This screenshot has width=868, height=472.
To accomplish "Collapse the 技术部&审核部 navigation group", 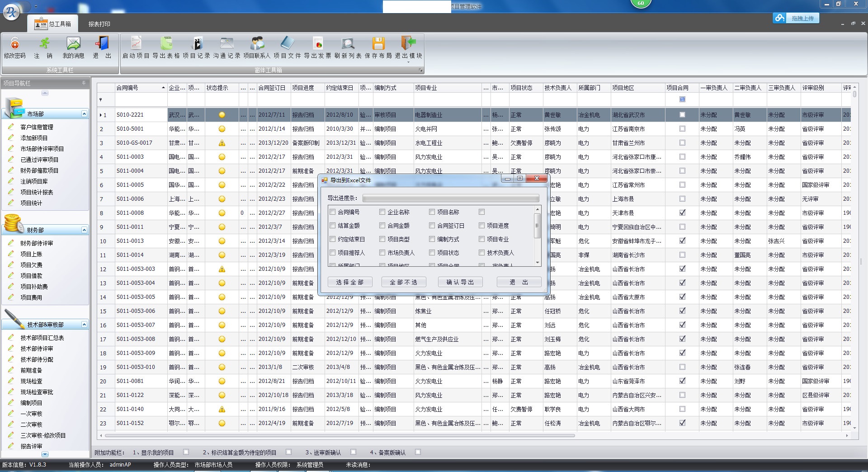I will point(84,325).
